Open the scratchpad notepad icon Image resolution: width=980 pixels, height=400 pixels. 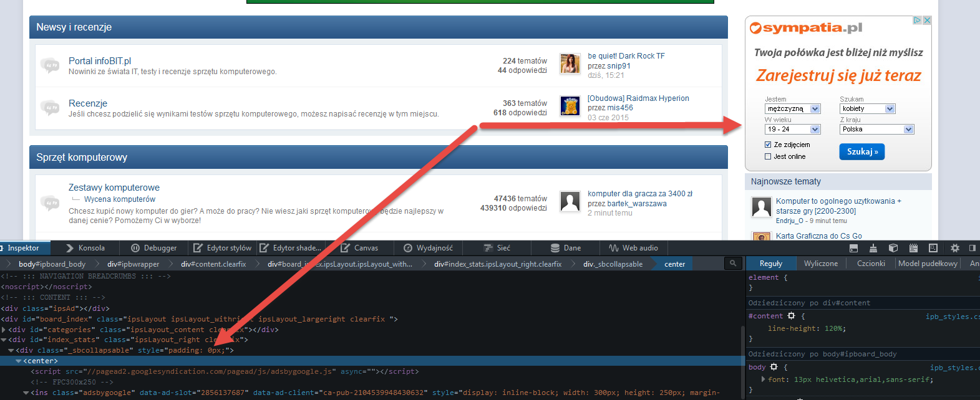coord(913,248)
